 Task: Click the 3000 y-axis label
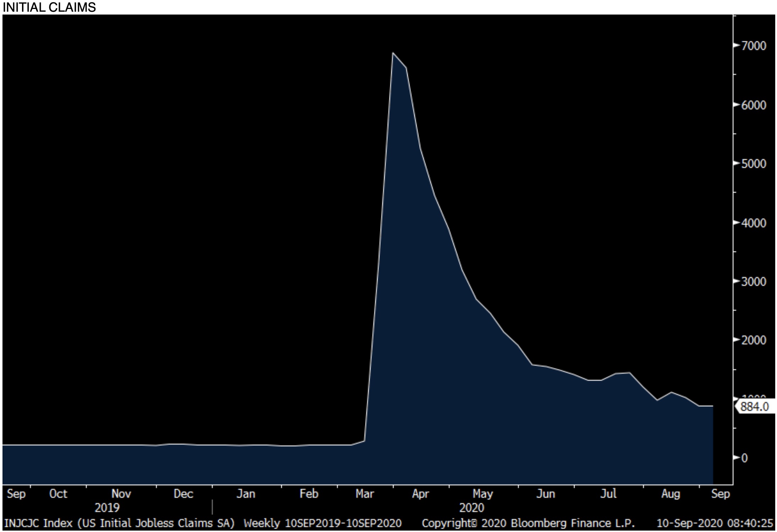pos(754,282)
